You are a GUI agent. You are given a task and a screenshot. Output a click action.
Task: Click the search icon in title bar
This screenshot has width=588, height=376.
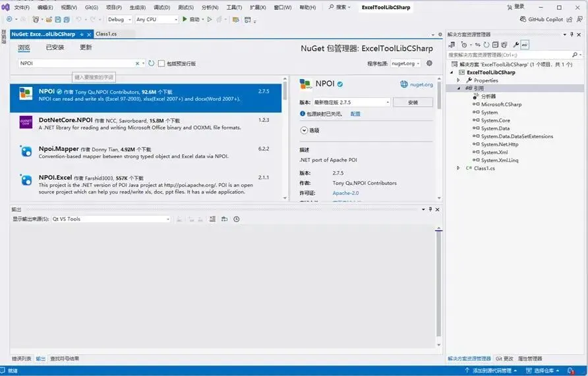[x=331, y=7]
